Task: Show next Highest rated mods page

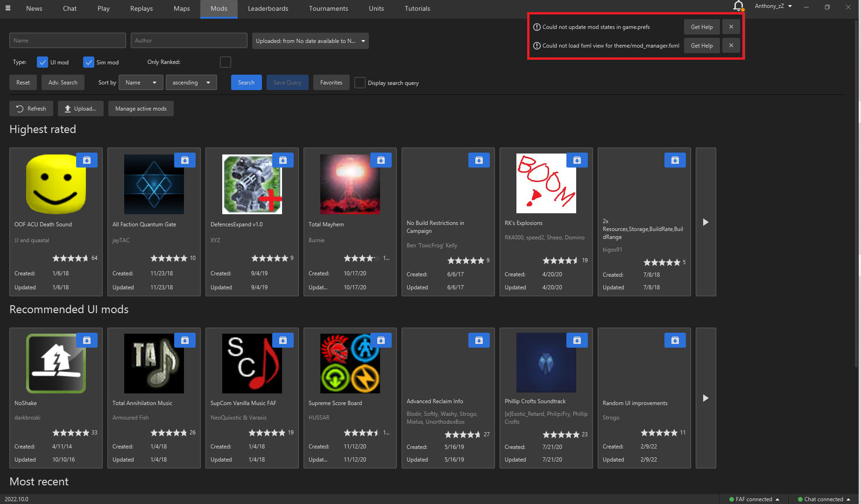Action: tap(706, 222)
